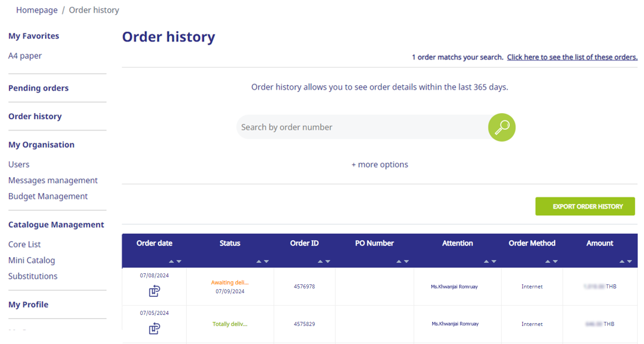Click Export Order History button

coord(585,206)
